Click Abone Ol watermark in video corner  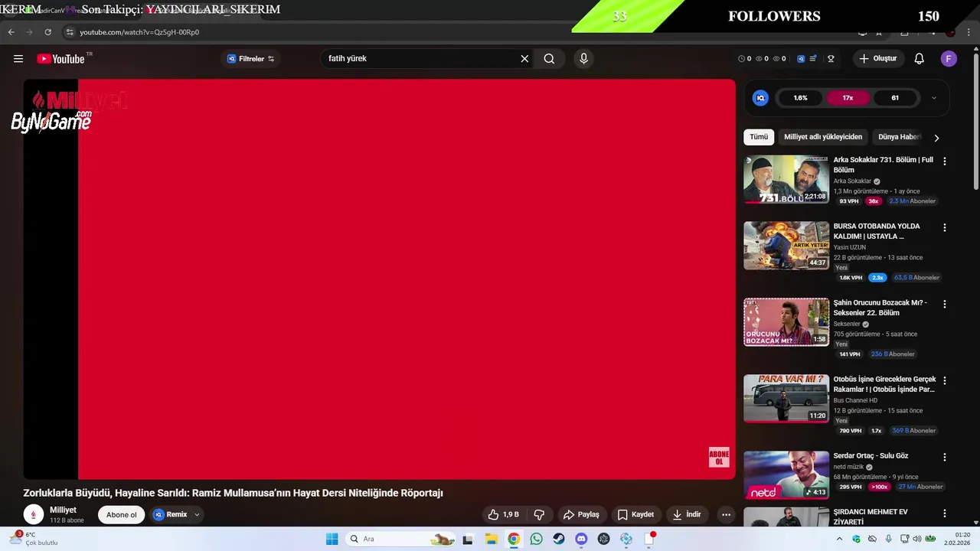719,458
